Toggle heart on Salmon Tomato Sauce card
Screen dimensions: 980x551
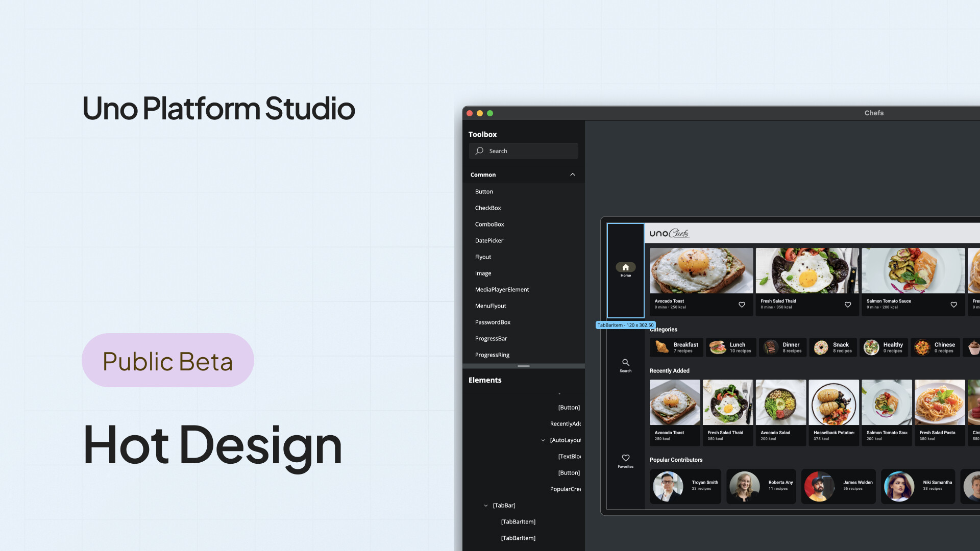point(953,305)
